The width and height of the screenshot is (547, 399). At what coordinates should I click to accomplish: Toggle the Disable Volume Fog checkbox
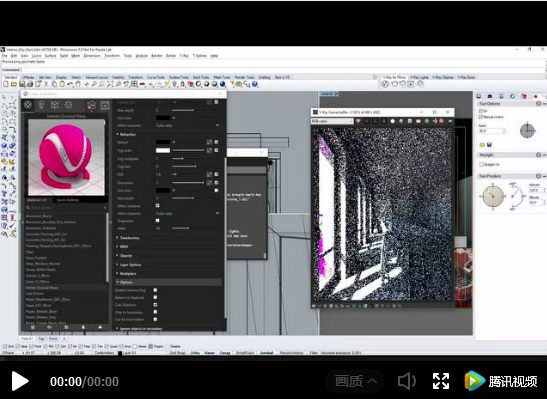[x=155, y=290]
